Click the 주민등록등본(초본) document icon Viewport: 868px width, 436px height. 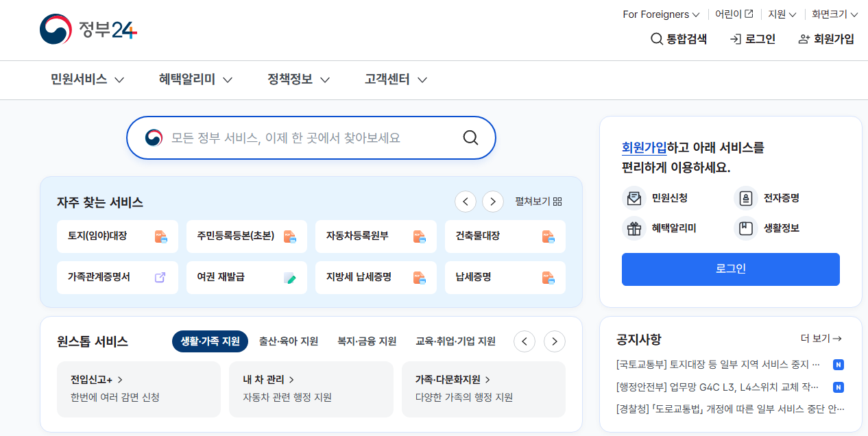pos(289,236)
